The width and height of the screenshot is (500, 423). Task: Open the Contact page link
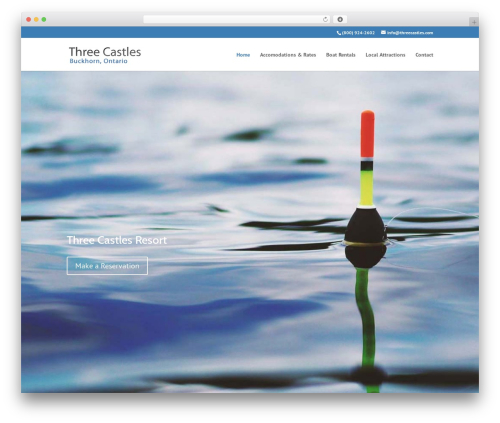[x=424, y=55]
